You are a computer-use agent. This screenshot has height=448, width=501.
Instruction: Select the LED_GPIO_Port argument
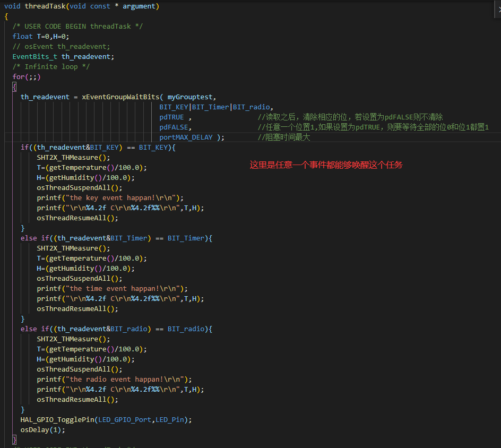pos(125,419)
